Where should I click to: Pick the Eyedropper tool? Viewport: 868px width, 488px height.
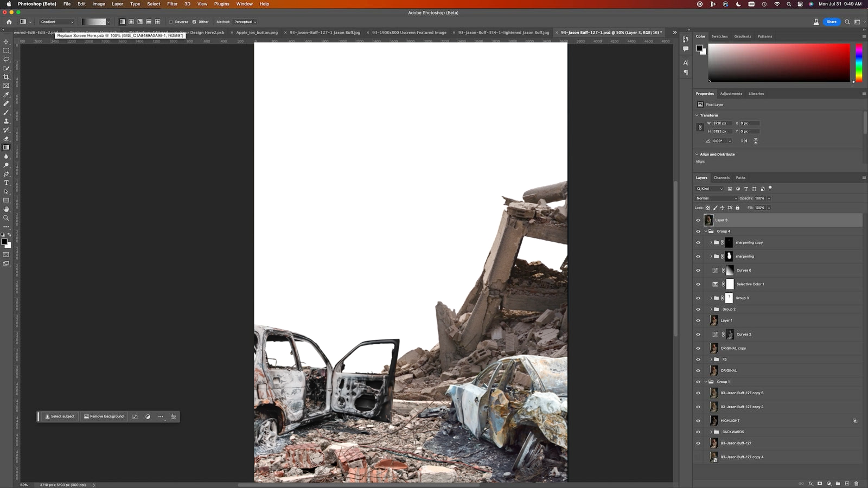(x=7, y=95)
